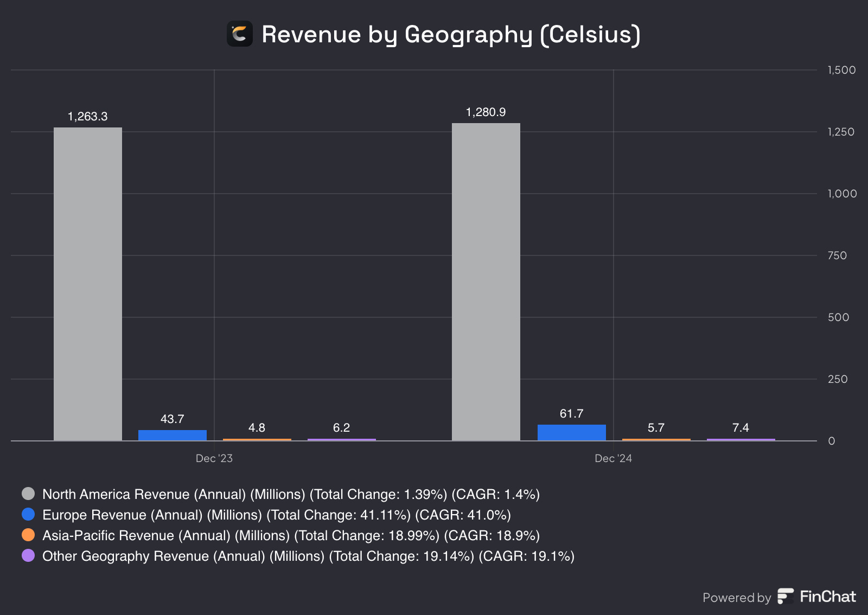
Task: Click the 0 y-axis tick label
Action: point(832,441)
